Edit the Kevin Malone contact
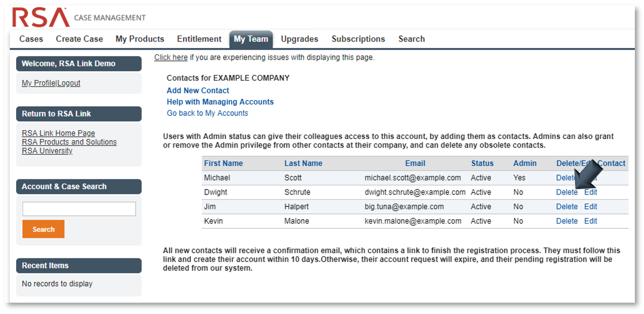 pos(591,221)
